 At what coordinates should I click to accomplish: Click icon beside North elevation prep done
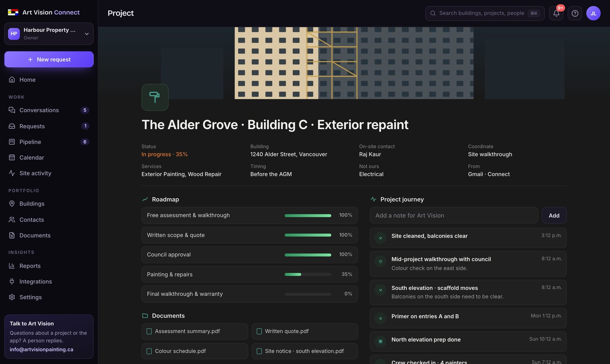[380, 341]
